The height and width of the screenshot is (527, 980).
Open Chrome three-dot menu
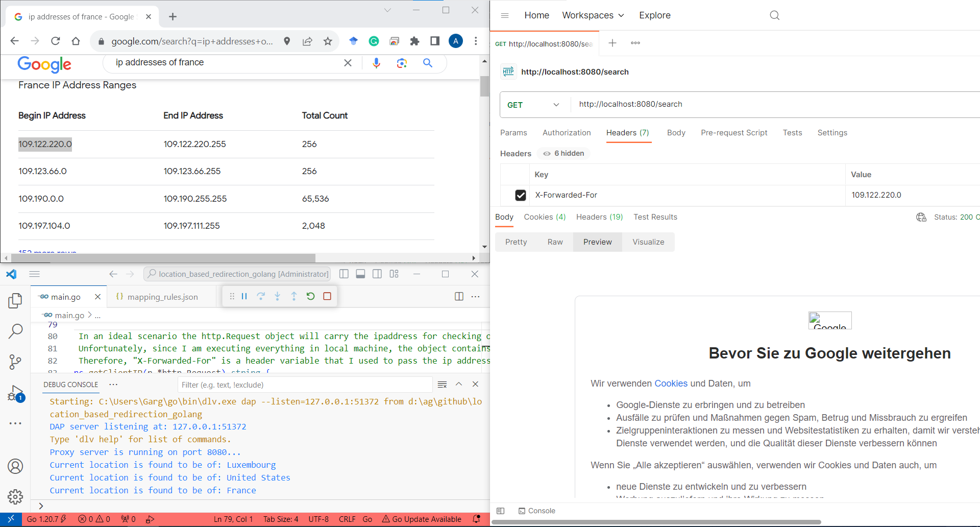click(476, 41)
